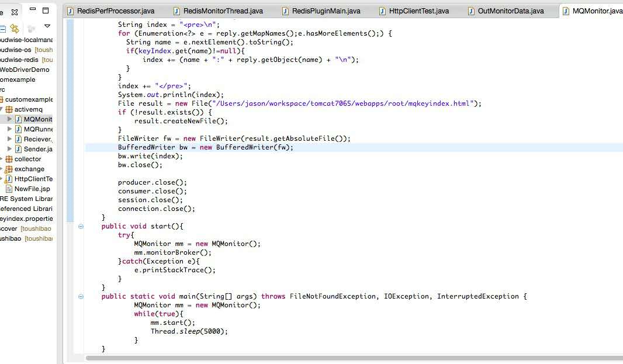This screenshot has width=623, height=364.
Task: Click the FileWriter fw declaration line
Action: coord(234,138)
